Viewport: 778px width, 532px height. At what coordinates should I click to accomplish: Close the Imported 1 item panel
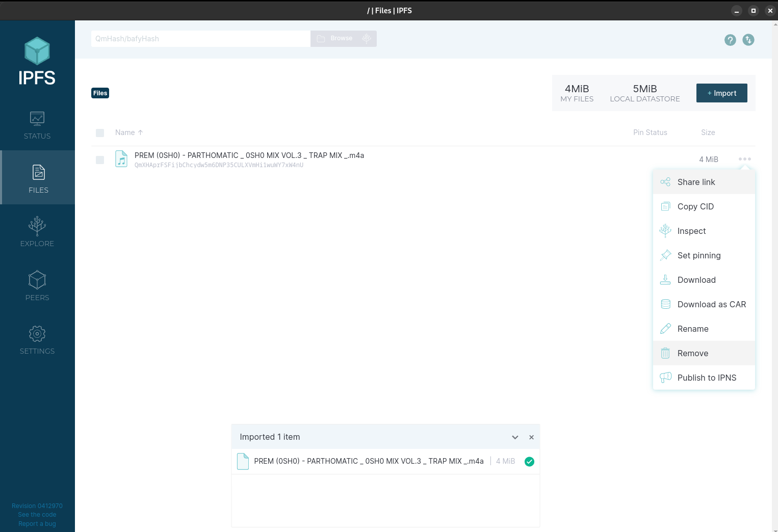531,437
